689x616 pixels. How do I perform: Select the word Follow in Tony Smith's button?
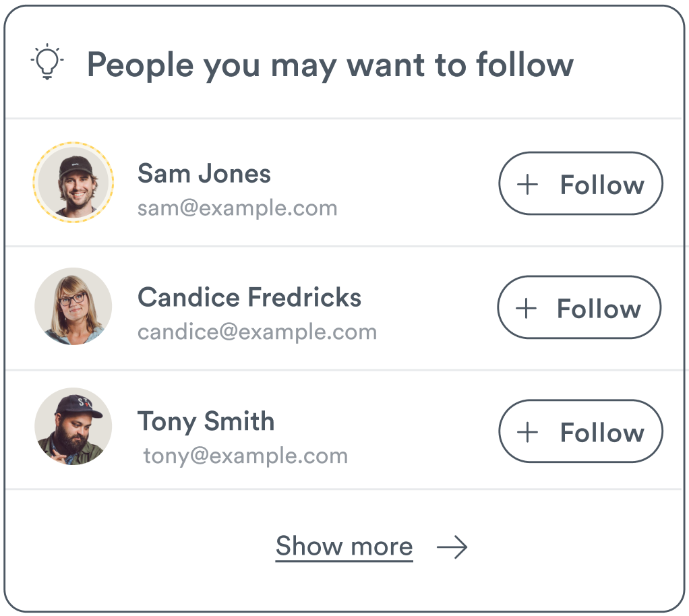point(602,432)
